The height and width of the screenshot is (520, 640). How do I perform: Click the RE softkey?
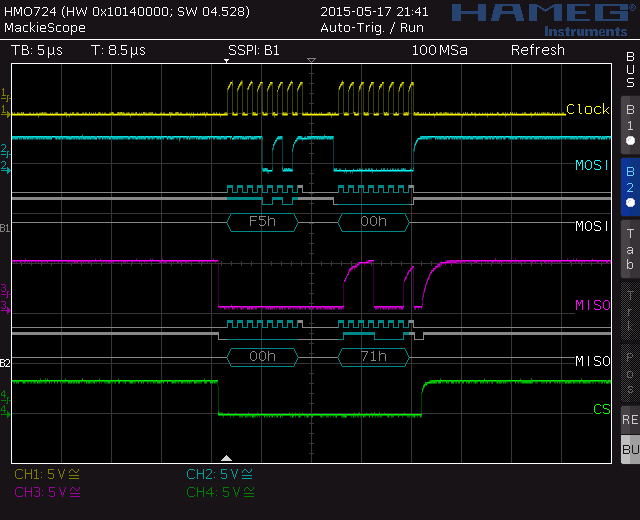pyautogui.click(x=630, y=420)
